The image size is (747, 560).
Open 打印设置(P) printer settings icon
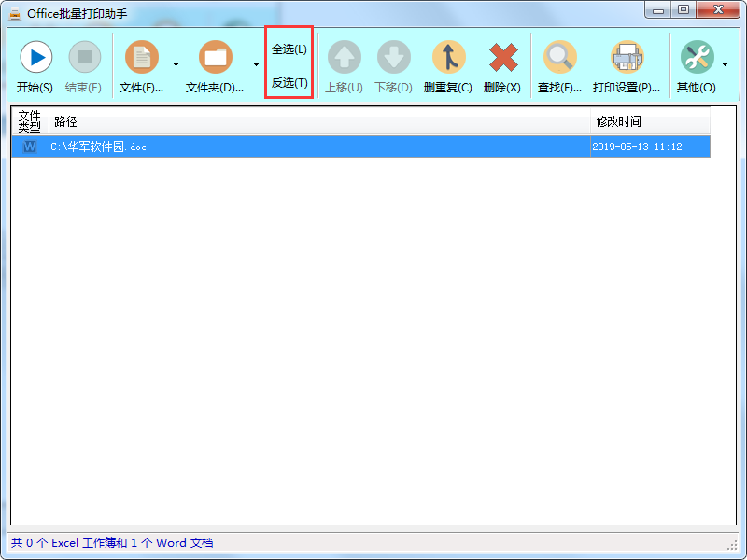627,57
